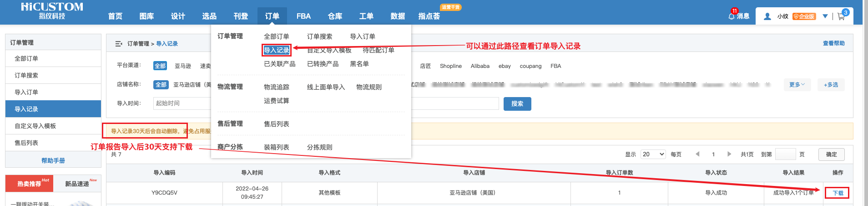Image resolution: width=868 pixels, height=206 pixels.
Task: Click the 搜索 search button
Action: click(x=517, y=104)
